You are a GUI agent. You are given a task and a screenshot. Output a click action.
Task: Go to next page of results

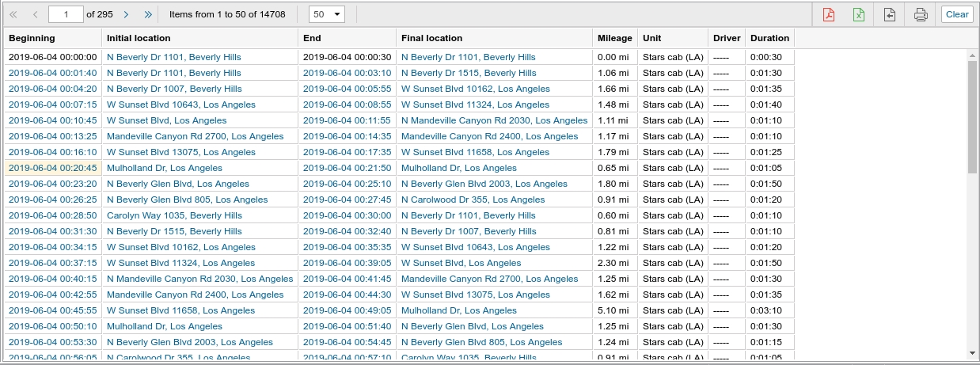(126, 14)
